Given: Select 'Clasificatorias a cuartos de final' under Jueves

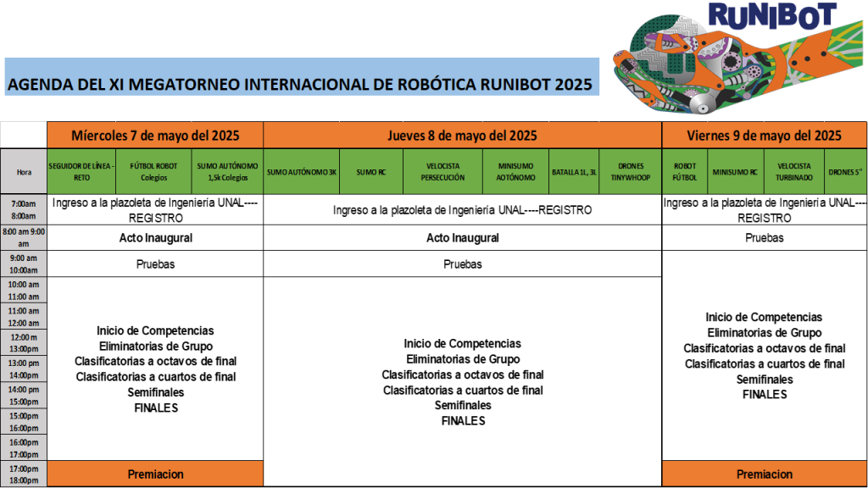Looking at the screenshot, I should pos(463,391).
